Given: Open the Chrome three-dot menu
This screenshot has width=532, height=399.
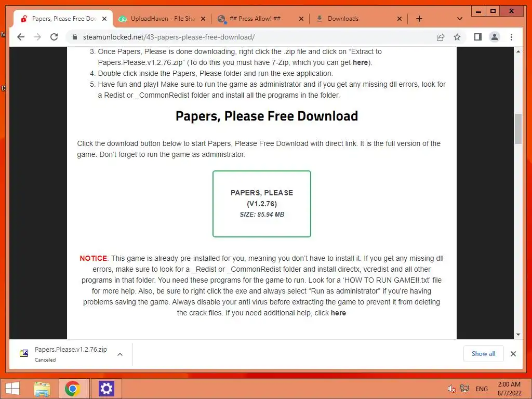Looking at the screenshot, I should point(511,37).
